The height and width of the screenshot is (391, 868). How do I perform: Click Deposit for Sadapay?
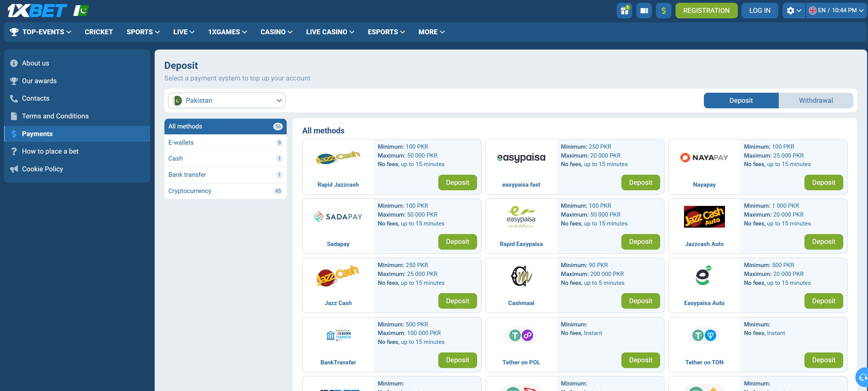(x=457, y=242)
